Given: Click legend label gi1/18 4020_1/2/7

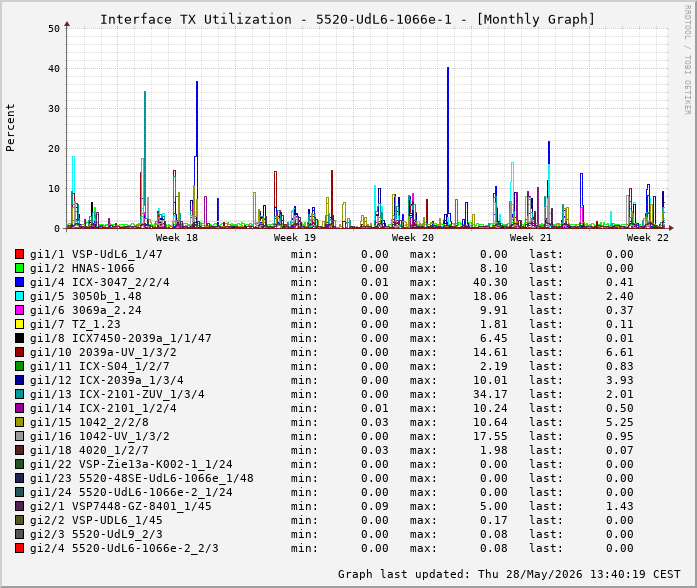Looking at the screenshot, I should tap(89, 450).
